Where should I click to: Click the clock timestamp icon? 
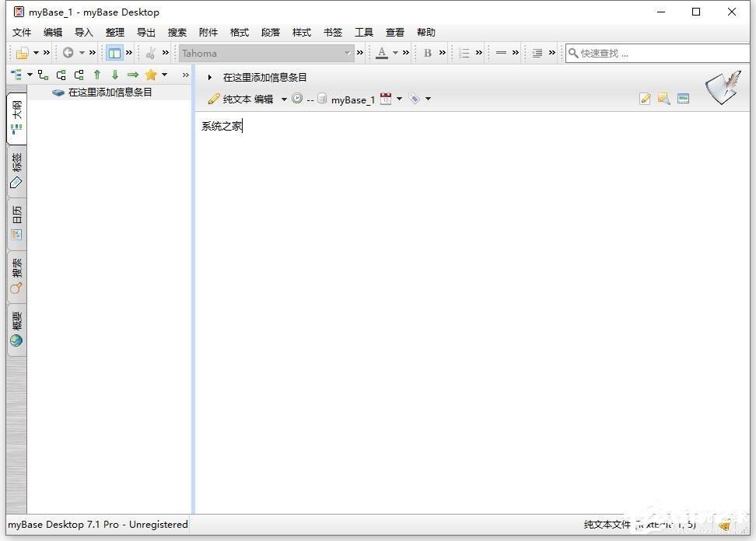[x=297, y=99]
